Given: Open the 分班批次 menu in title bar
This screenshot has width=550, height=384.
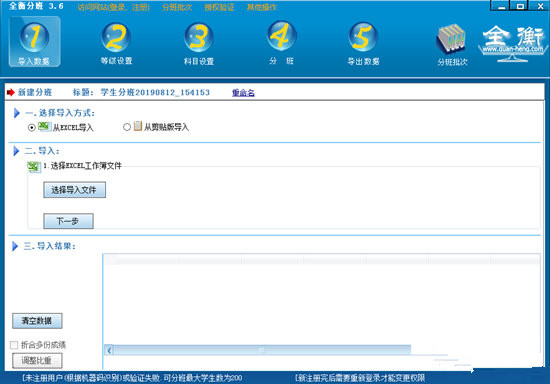Looking at the screenshot, I should [x=177, y=7].
